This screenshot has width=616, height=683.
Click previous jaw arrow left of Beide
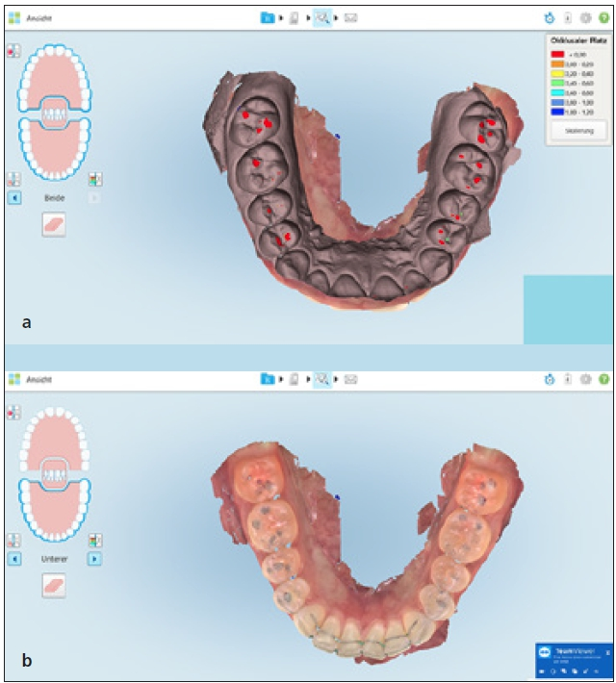[13, 197]
